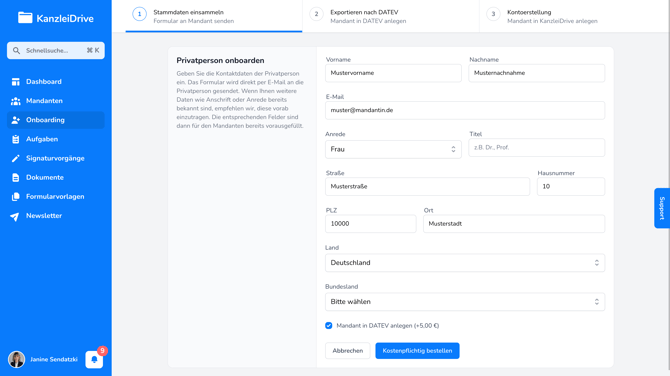Click the Newsletter paper plane icon
This screenshot has width=670, height=376.
(x=15, y=217)
